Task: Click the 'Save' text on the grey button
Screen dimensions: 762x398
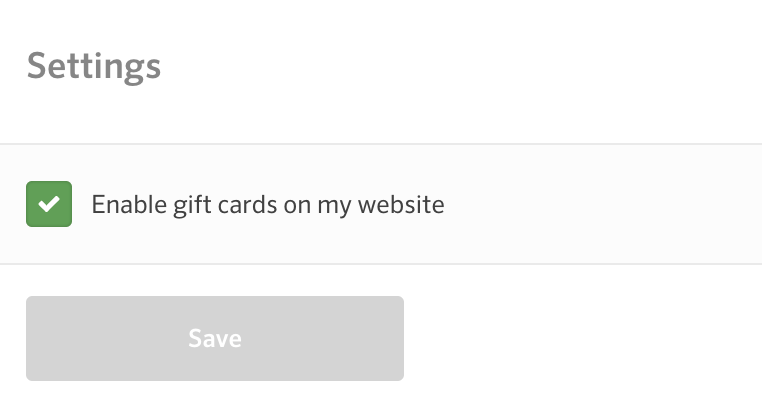Action: coord(215,338)
